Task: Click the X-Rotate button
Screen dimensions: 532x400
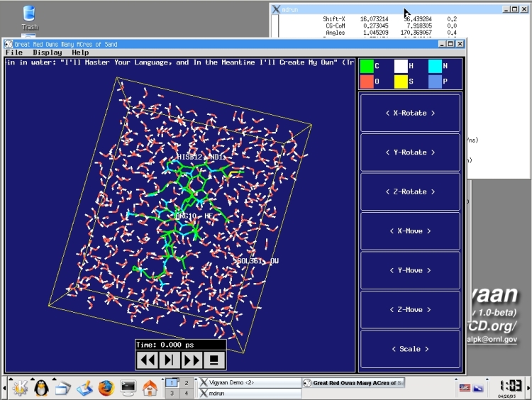Action: [411, 113]
